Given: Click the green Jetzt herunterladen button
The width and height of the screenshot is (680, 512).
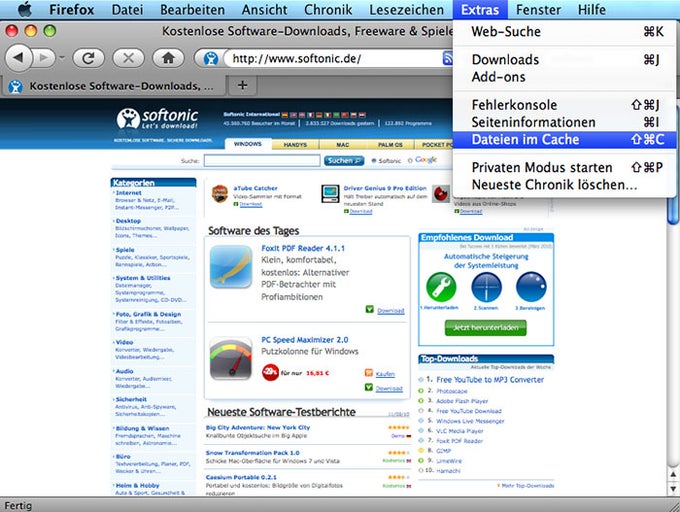Looking at the screenshot, I should pyautogui.click(x=486, y=328).
